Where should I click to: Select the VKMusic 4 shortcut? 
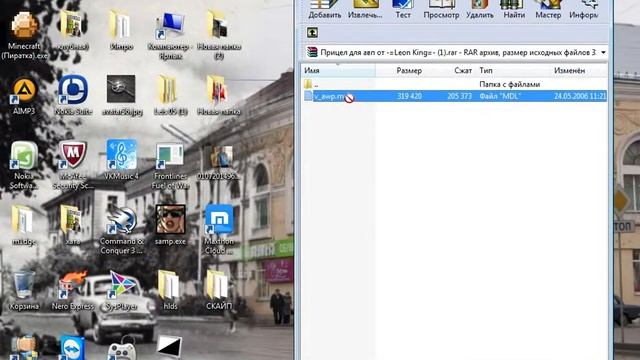(x=121, y=160)
